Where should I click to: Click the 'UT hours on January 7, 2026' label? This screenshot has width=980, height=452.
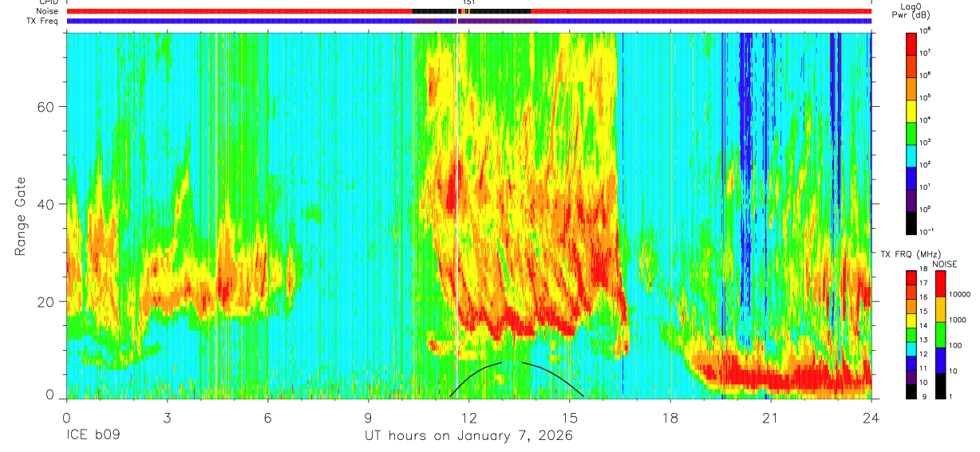click(x=468, y=437)
